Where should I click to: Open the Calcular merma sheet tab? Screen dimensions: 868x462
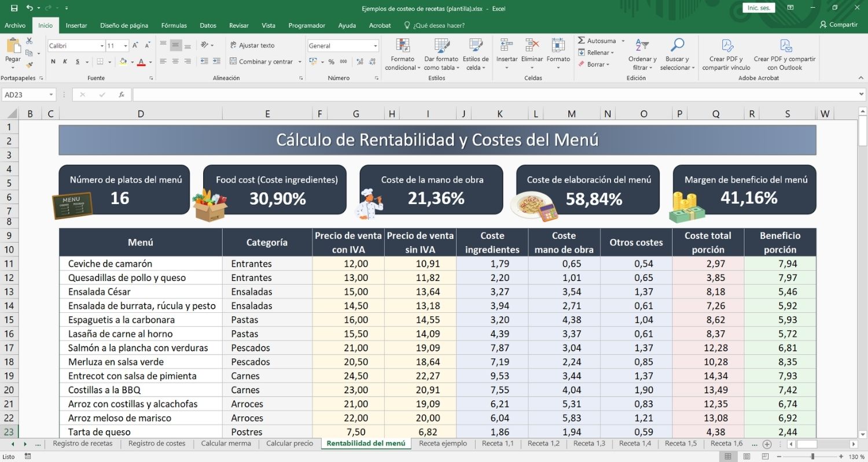coord(226,443)
